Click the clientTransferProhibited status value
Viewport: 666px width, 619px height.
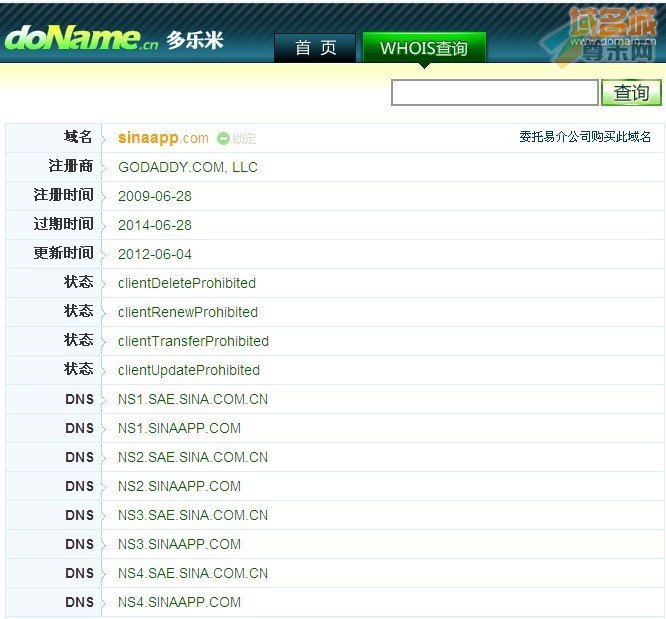(193, 341)
